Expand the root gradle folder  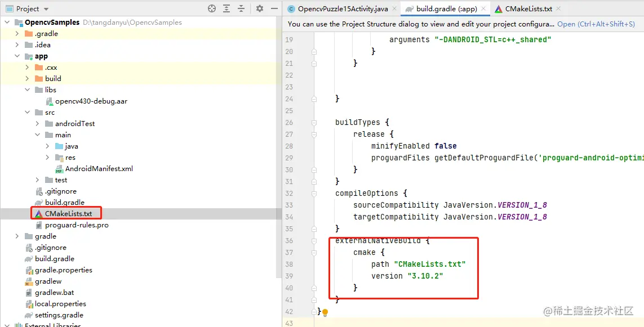coord(17,236)
